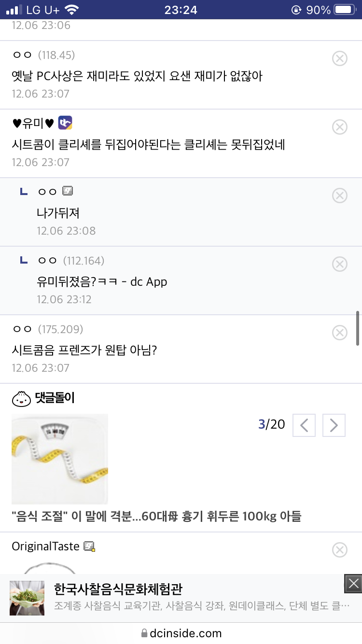This screenshot has height=644, width=362.
Task: Open the 음식 조절 100kg 아들 article
Action: (x=156, y=517)
